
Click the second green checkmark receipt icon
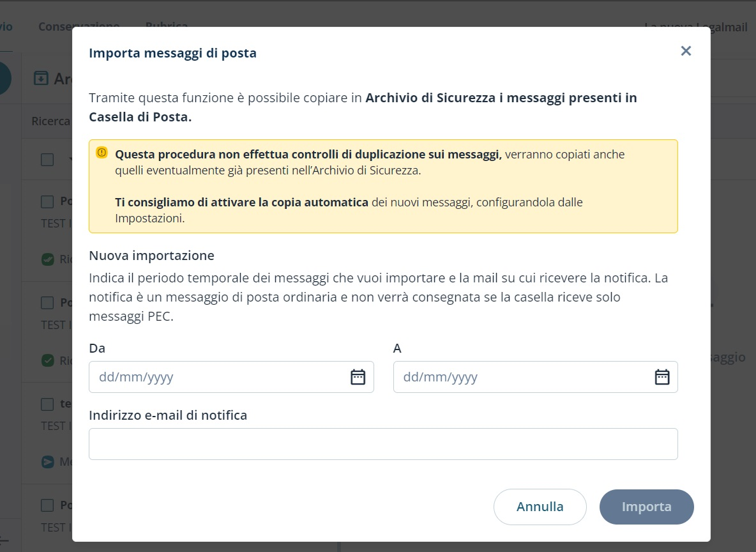click(47, 360)
